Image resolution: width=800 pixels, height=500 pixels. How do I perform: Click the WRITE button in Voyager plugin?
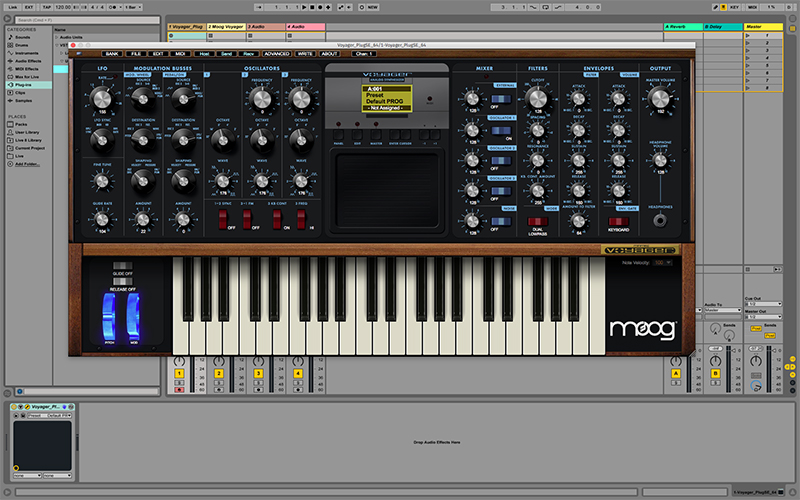[x=305, y=54]
